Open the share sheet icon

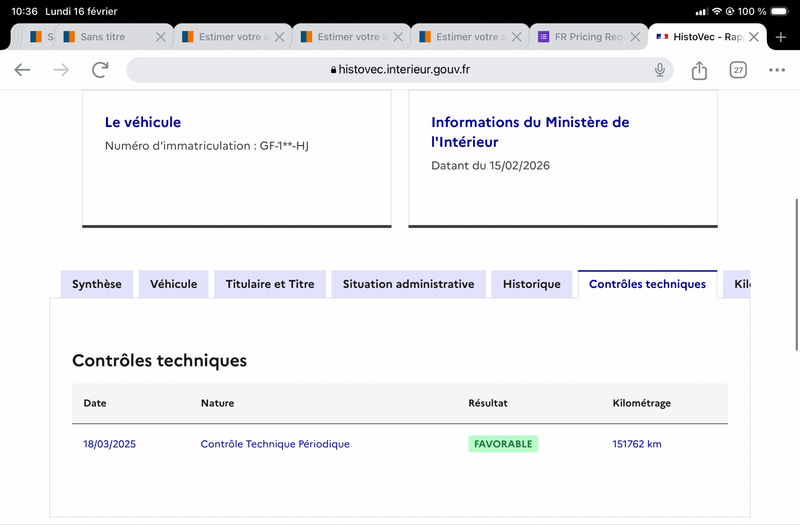(x=699, y=70)
